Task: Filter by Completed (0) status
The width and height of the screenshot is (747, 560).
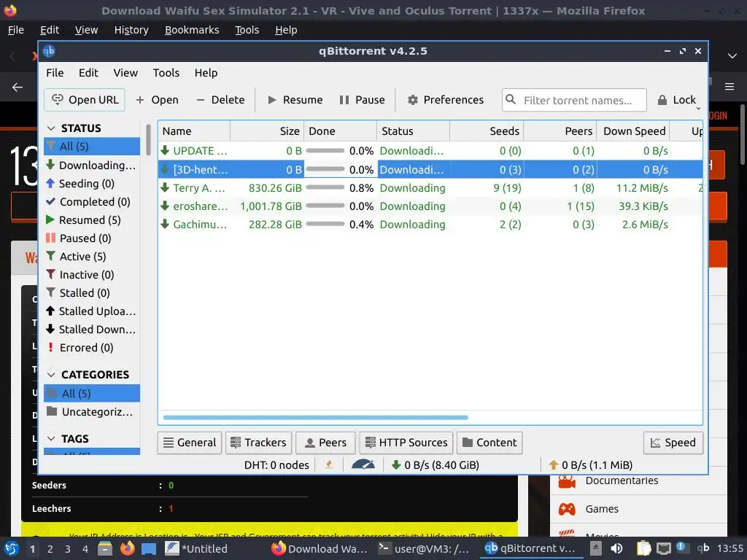Action: point(92,202)
